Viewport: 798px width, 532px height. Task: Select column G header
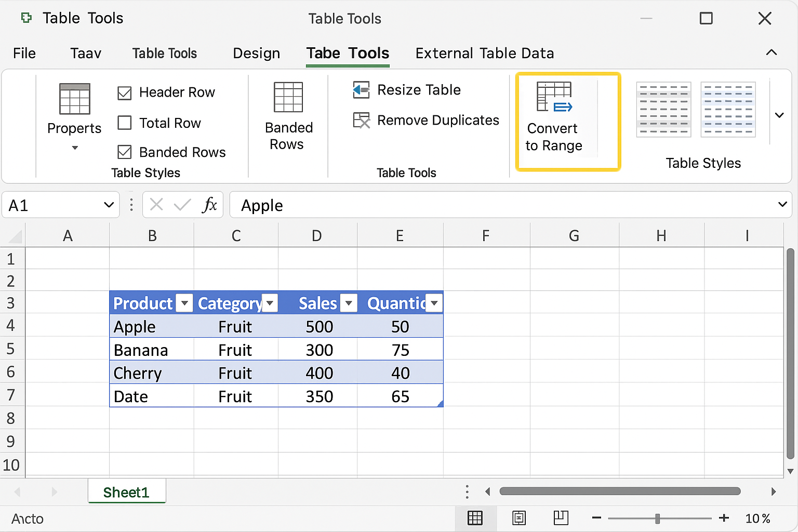[x=574, y=235]
